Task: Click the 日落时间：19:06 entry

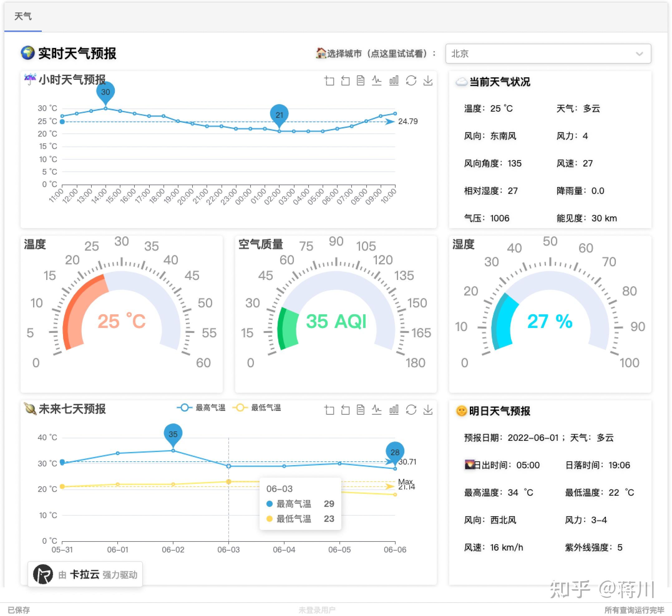Action: (598, 465)
